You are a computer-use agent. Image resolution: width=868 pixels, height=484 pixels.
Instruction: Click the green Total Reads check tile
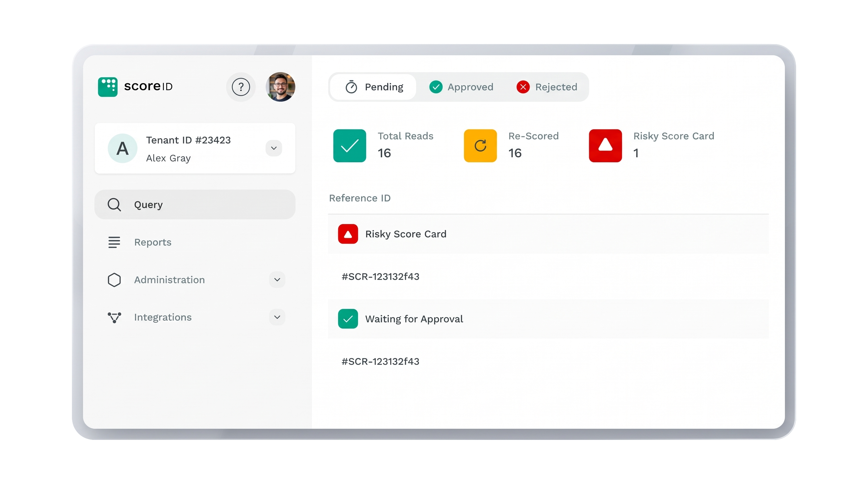349,146
